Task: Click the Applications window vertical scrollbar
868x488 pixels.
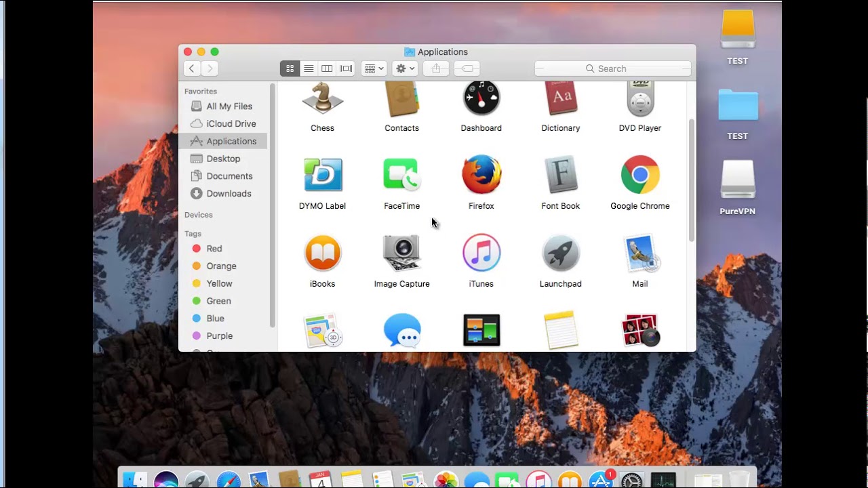Action: [692, 180]
